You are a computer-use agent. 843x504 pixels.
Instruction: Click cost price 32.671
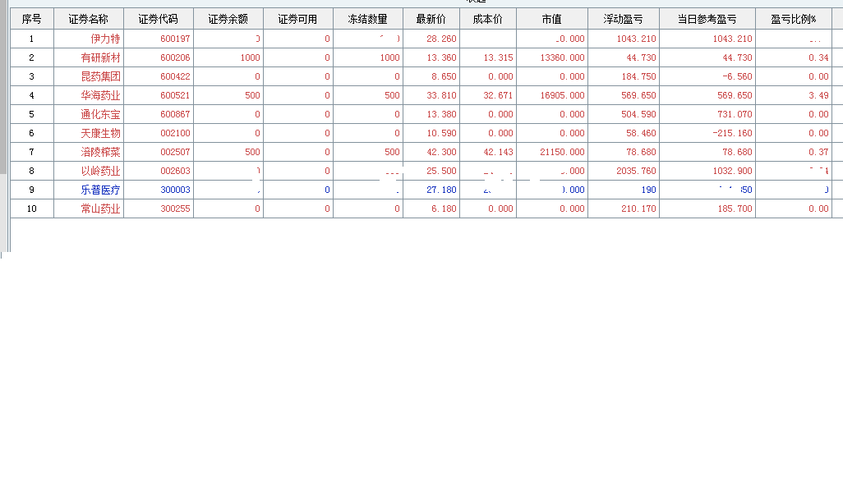[499, 96]
